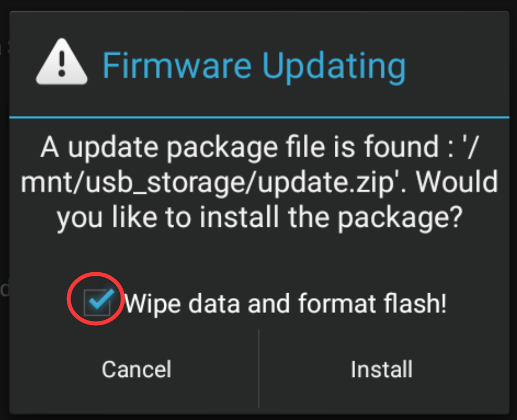
Task: Click the "Would you like to install" question
Action: point(259,218)
